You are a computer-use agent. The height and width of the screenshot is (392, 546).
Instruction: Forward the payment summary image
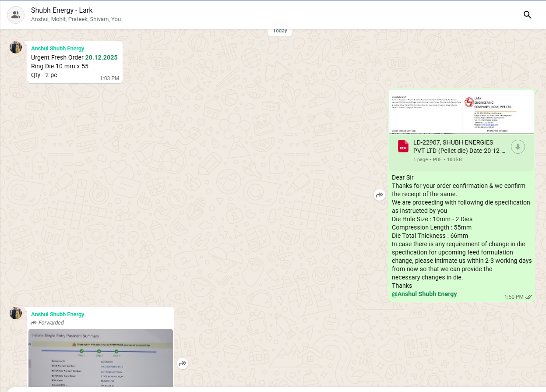(x=183, y=364)
